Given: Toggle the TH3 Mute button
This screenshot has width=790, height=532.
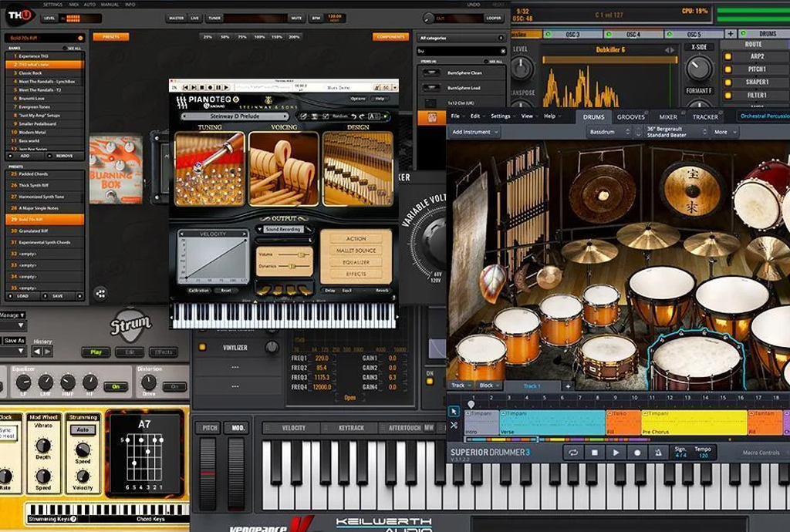Looking at the screenshot, I should [296, 18].
